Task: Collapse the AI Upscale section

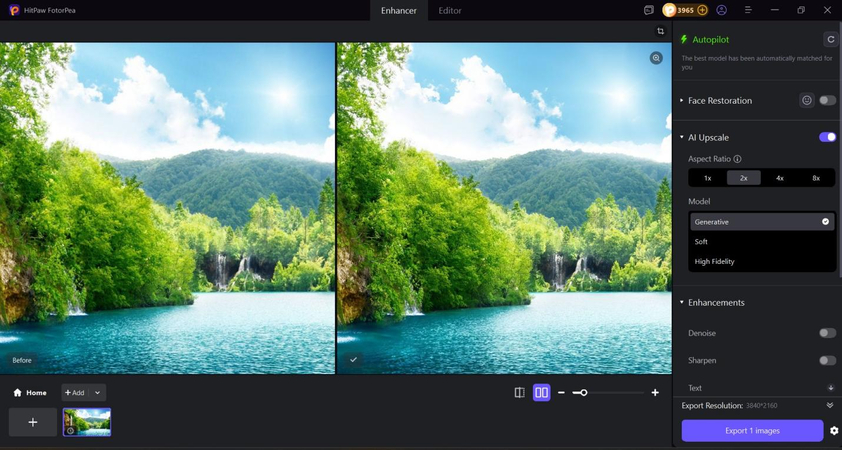Action: click(681, 137)
